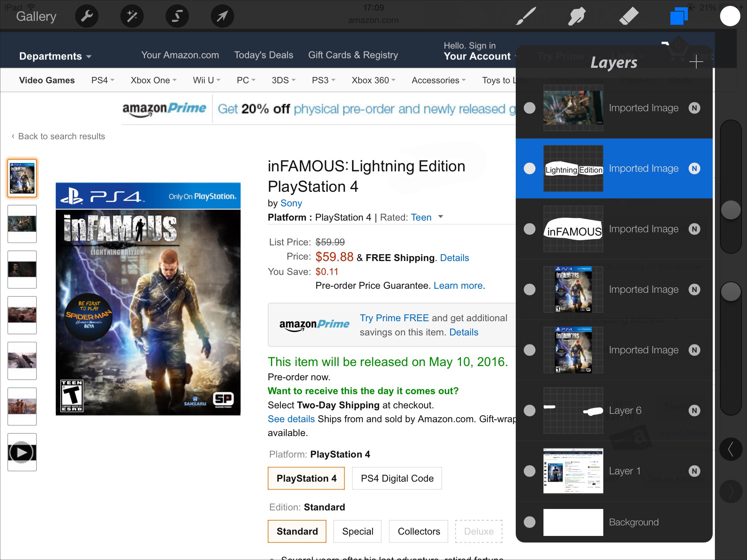Adjust the brush size slider knob
This screenshot has width=747, height=560.
click(x=731, y=210)
